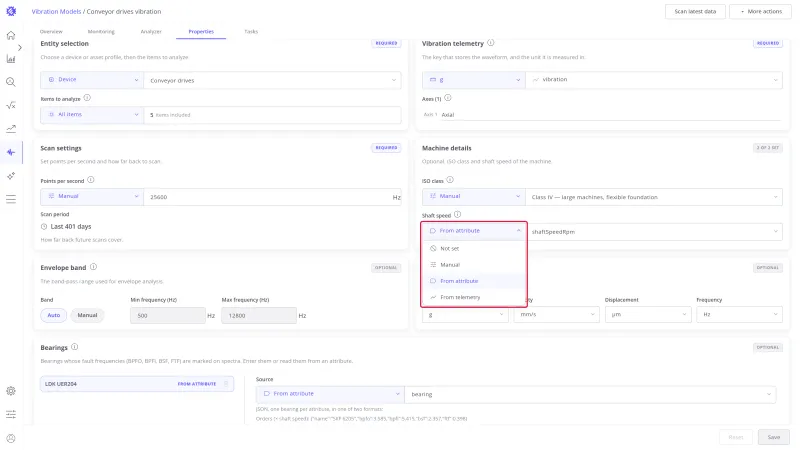The width and height of the screenshot is (800, 450).
Task: Open the Device entity type dropdown
Action: [92, 80]
